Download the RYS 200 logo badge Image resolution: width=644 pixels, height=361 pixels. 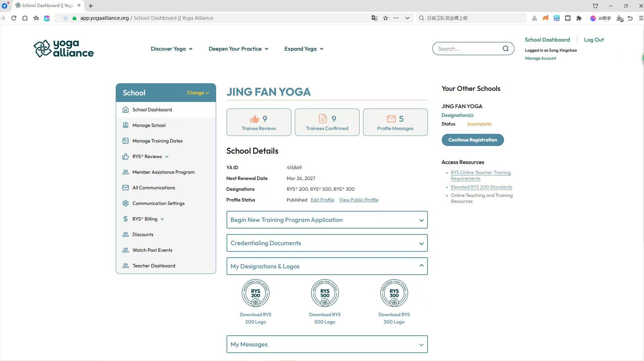tap(255, 293)
